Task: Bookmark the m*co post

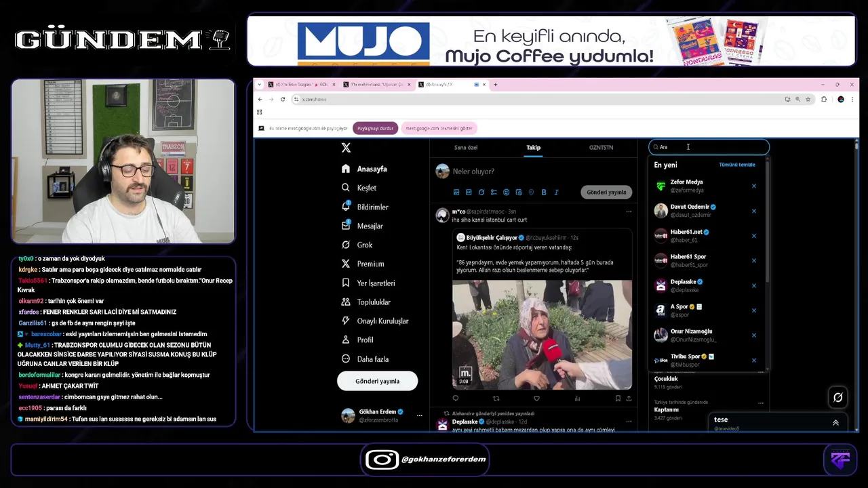Action: 618,399
